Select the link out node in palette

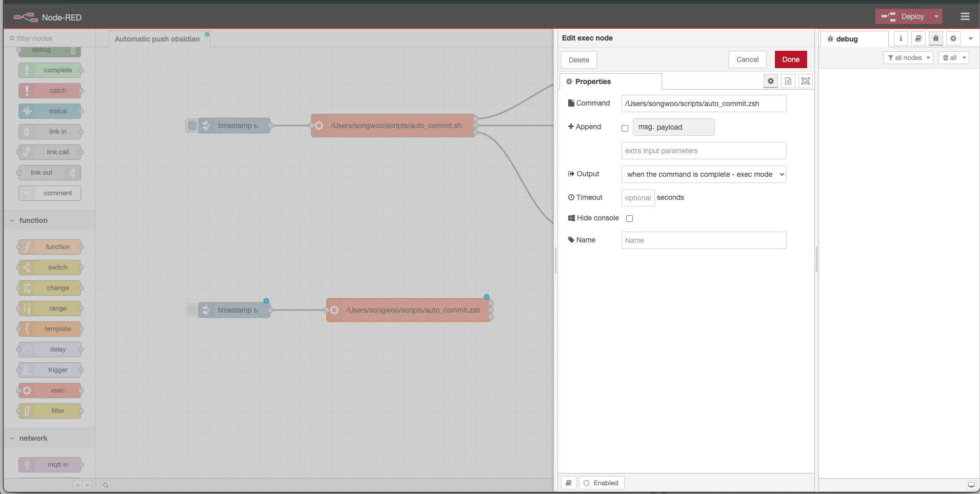click(50, 173)
